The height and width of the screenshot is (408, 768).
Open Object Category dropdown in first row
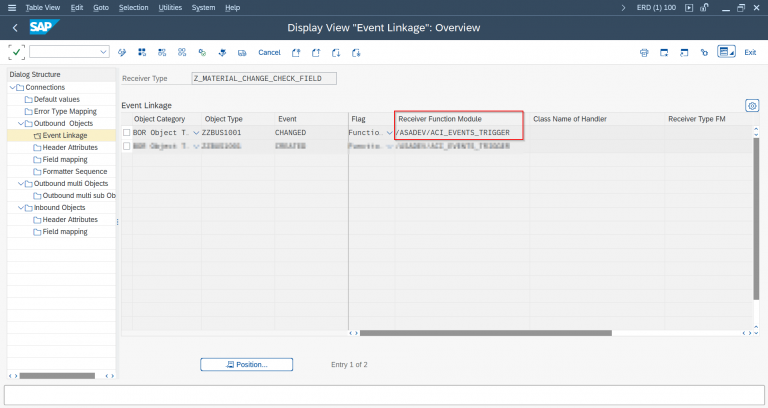196,132
